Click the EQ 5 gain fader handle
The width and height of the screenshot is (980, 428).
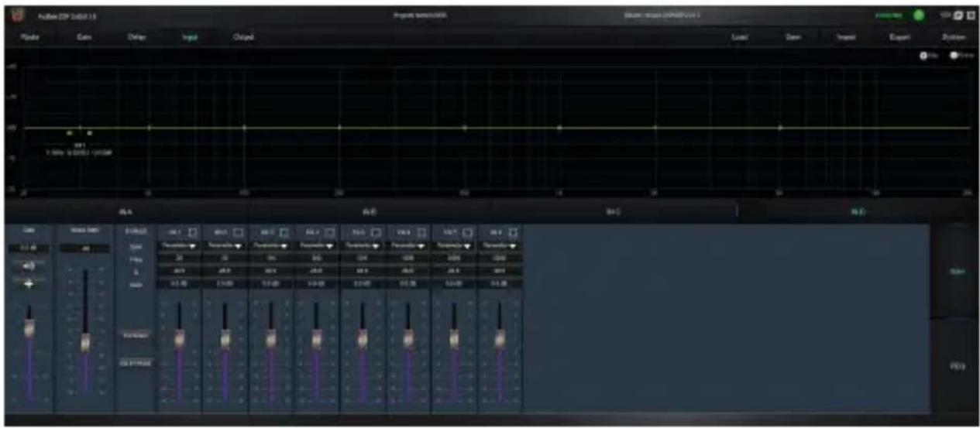click(x=362, y=338)
